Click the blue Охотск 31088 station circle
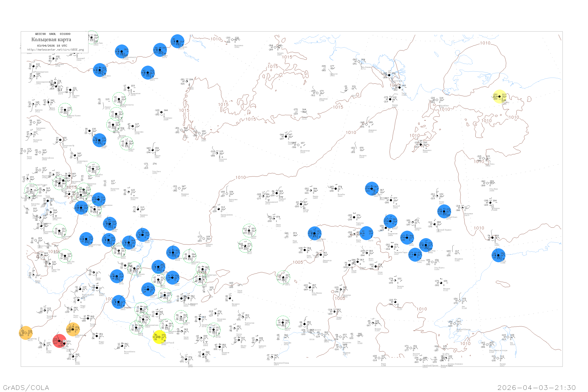The width and height of the screenshot is (588, 392). point(498,255)
